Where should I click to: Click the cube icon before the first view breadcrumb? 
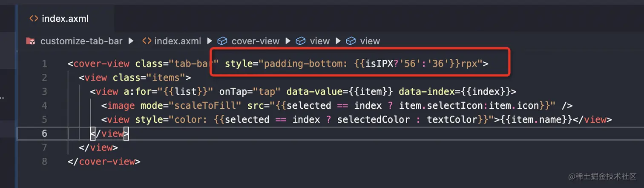(x=301, y=41)
